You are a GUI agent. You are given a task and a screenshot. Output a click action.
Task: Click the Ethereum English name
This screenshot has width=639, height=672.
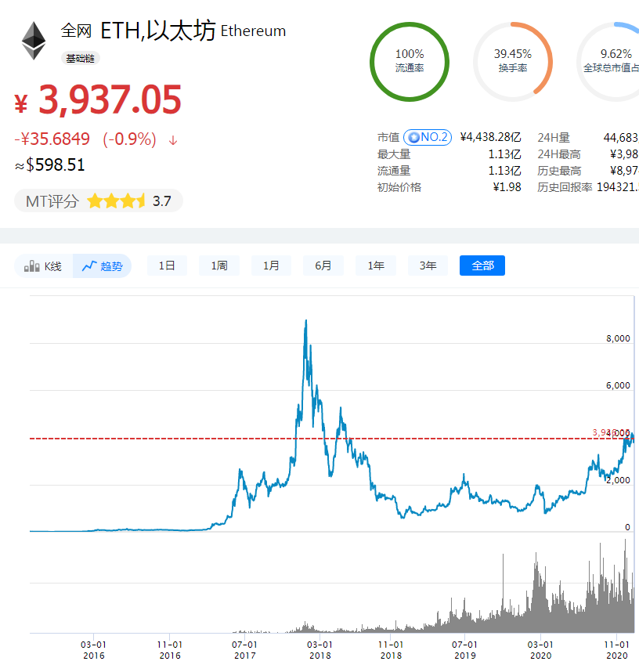pyautogui.click(x=253, y=31)
